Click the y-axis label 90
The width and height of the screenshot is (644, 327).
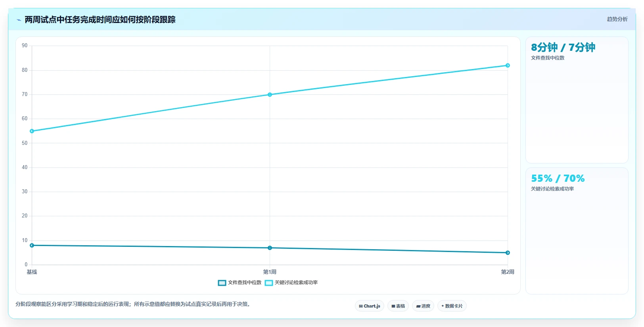click(x=25, y=46)
